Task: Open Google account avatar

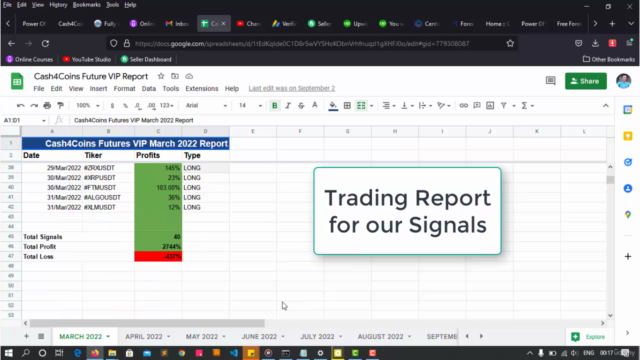Action: pos(624,81)
